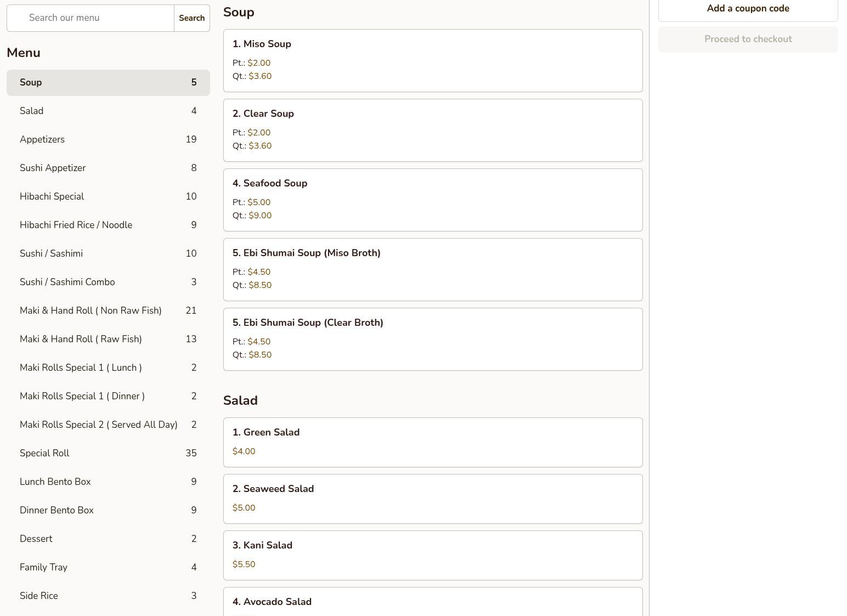The image size is (847, 616).
Task: Go to Maki & Hand Roll (Raw Fish)
Action: (108, 340)
